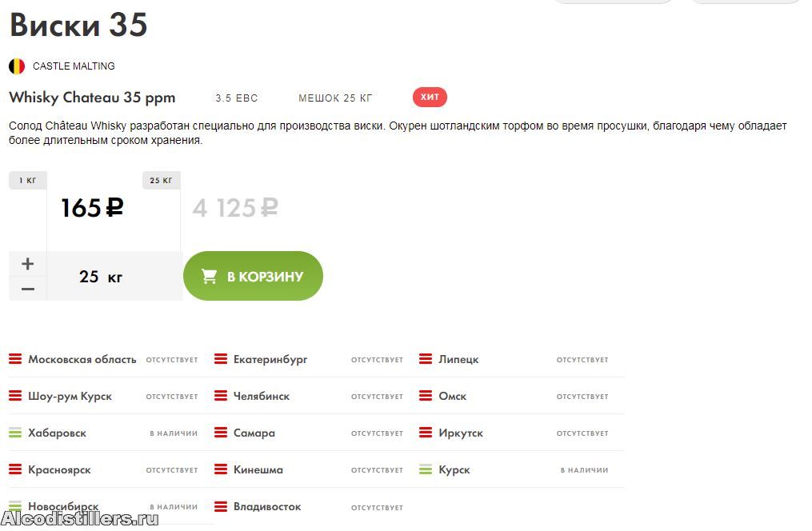Click the 25 кг quantity field

(114, 277)
